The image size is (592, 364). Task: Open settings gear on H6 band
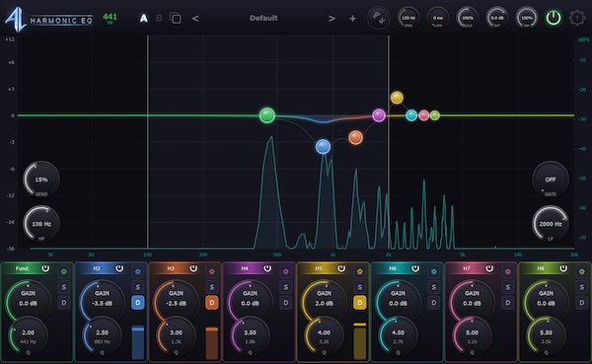point(434,271)
